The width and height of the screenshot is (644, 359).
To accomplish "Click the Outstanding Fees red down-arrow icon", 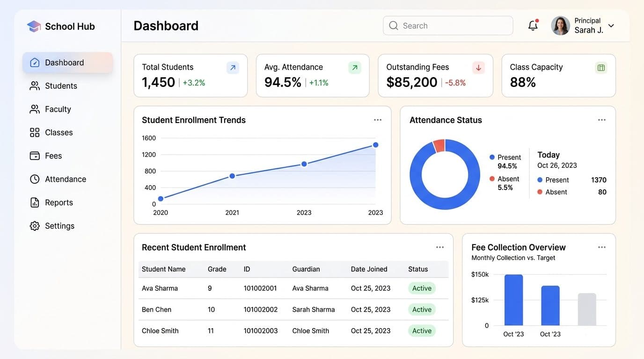I will tap(478, 68).
